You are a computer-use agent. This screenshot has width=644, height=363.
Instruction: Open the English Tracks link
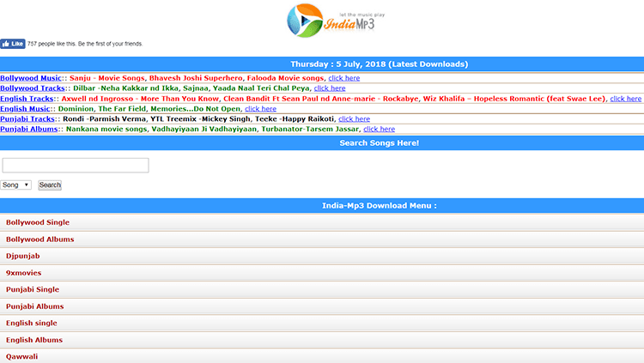[27, 99]
